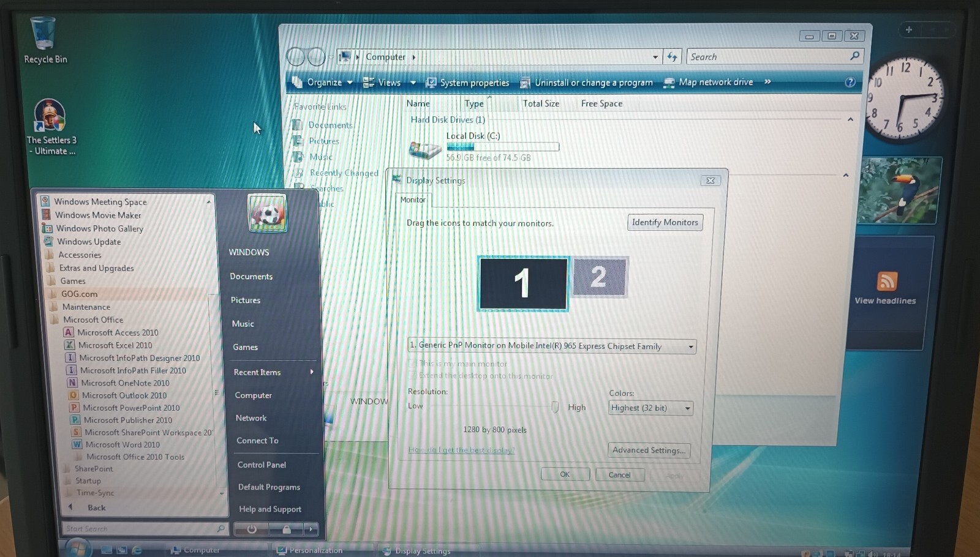Click System properties in Explorer toolbar
Screen dimensions: 980x557
[x=467, y=83]
